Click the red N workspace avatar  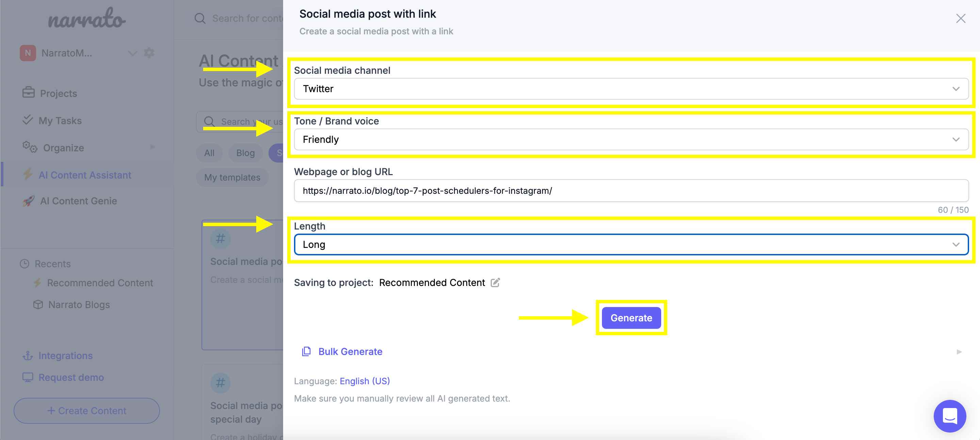28,53
